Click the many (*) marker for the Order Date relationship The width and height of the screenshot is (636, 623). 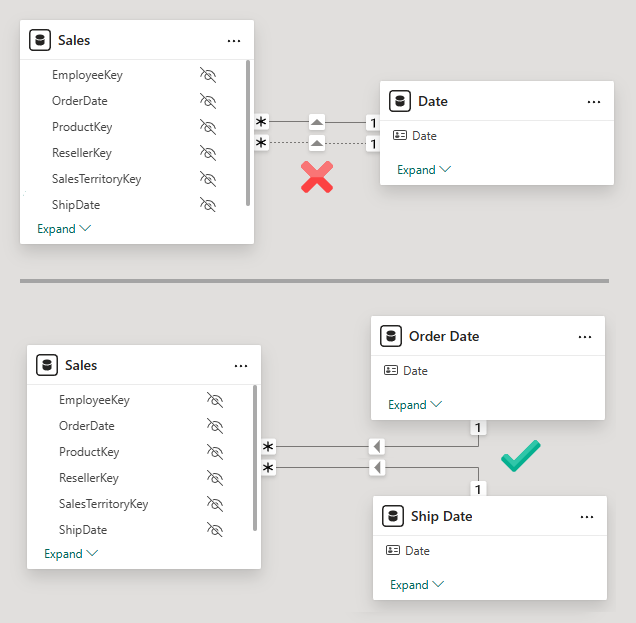[268, 447]
